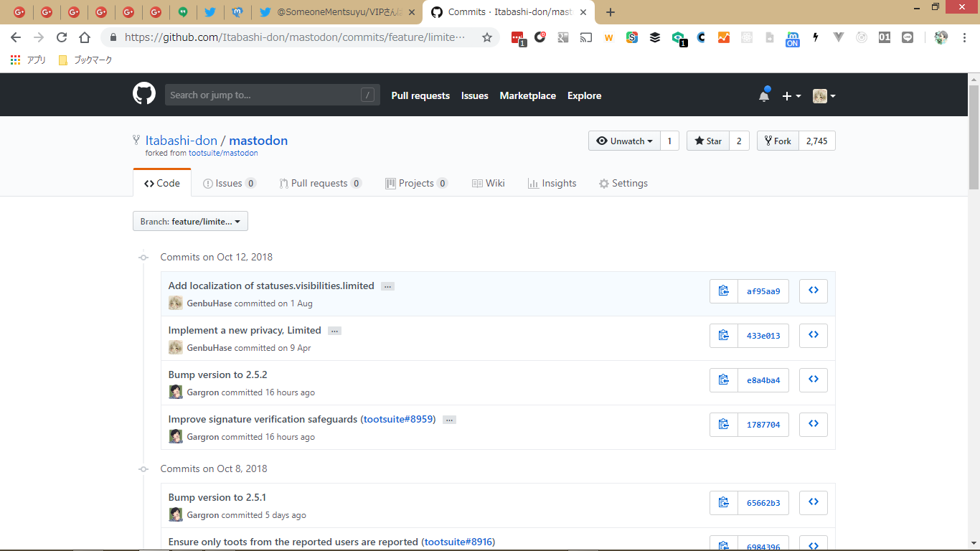Open the Insights tab
This screenshot has width=980, height=551.
click(552, 184)
